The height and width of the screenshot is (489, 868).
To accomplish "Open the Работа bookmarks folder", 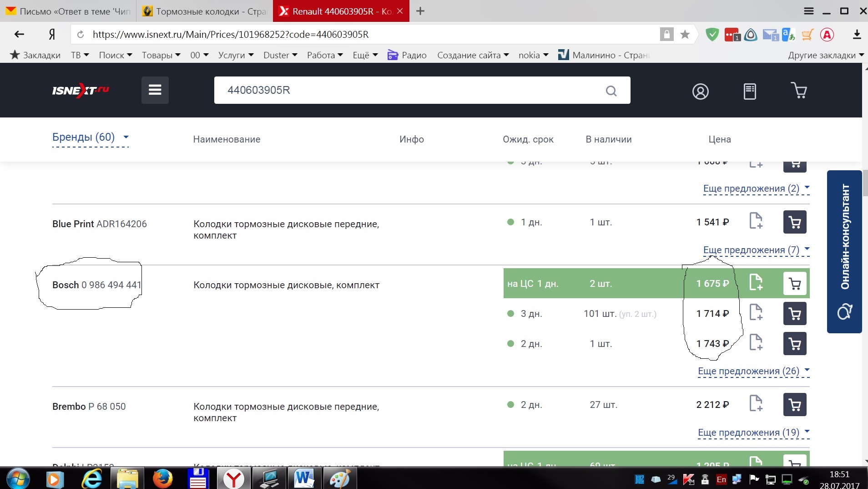I will [x=325, y=55].
